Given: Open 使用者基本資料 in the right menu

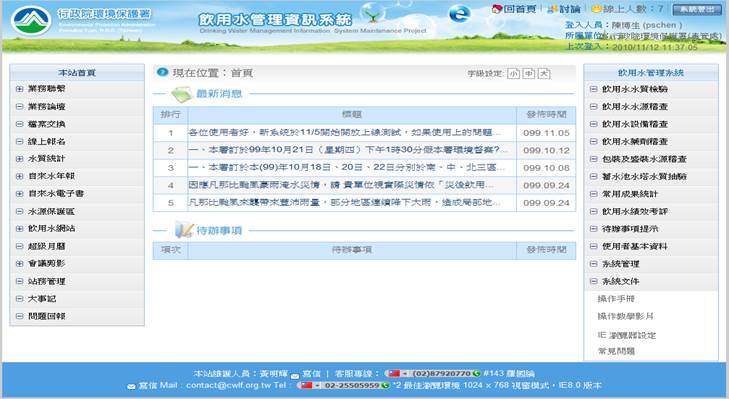Looking at the screenshot, I should 635,246.
